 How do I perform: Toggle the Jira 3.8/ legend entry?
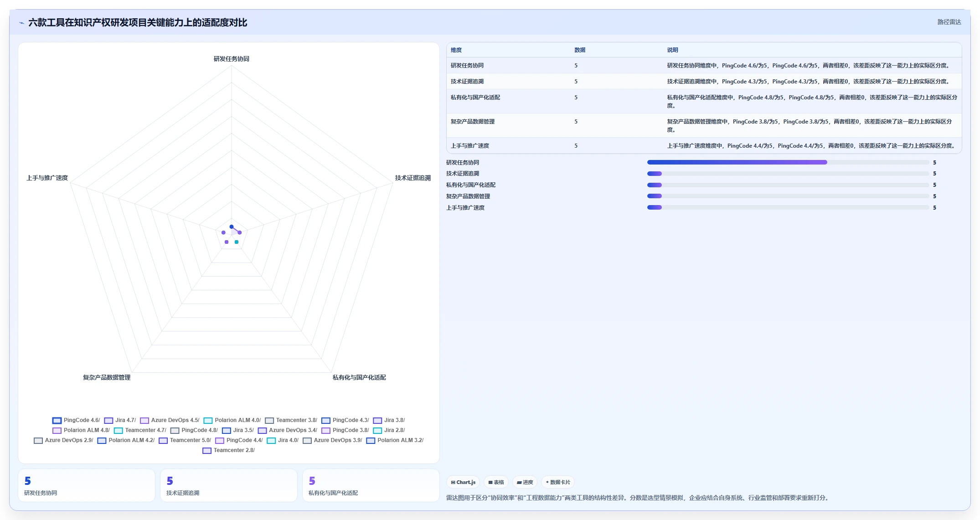389,420
